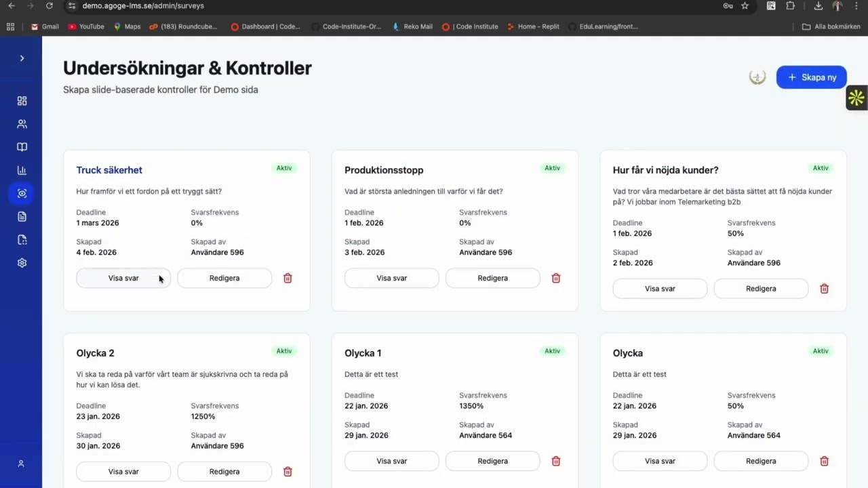Reload the page with browser refresh icon
Image resolution: width=868 pixels, height=488 pixels.
50,6
